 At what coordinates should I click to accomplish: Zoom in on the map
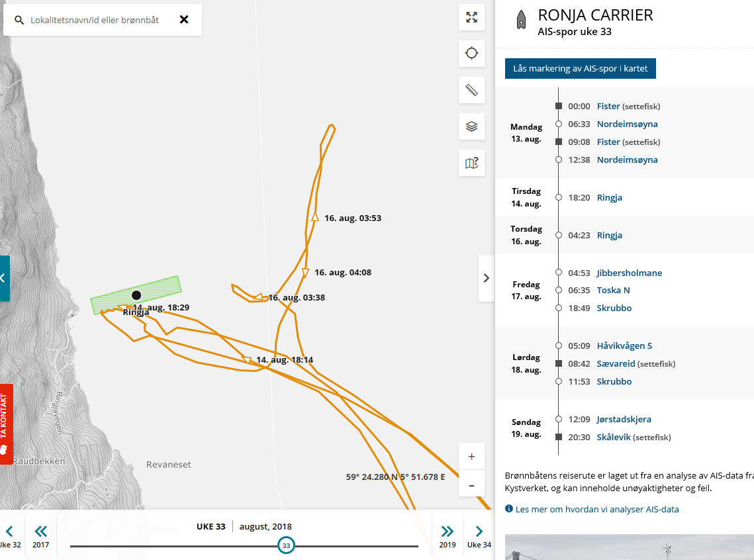click(x=471, y=457)
